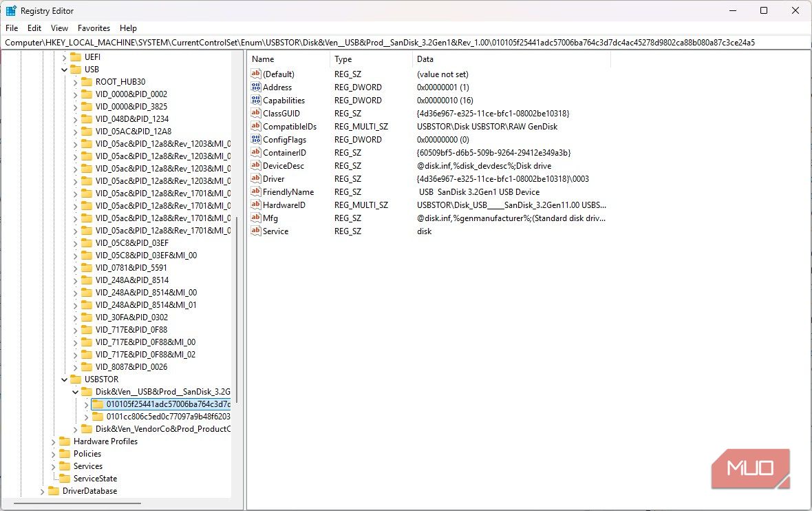Viewport: 812px width, 511px height.
Task: Expand the Services tree node
Action: (54, 467)
